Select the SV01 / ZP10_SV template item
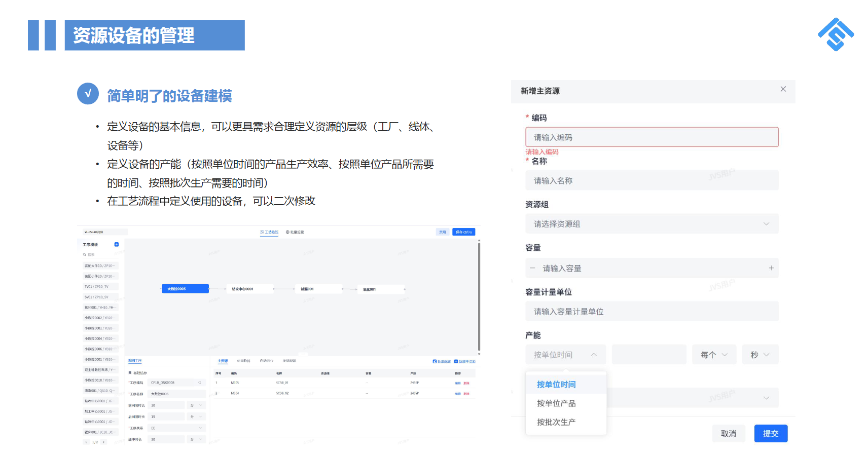Image resolution: width=868 pixels, height=456 pixels. pos(100,297)
